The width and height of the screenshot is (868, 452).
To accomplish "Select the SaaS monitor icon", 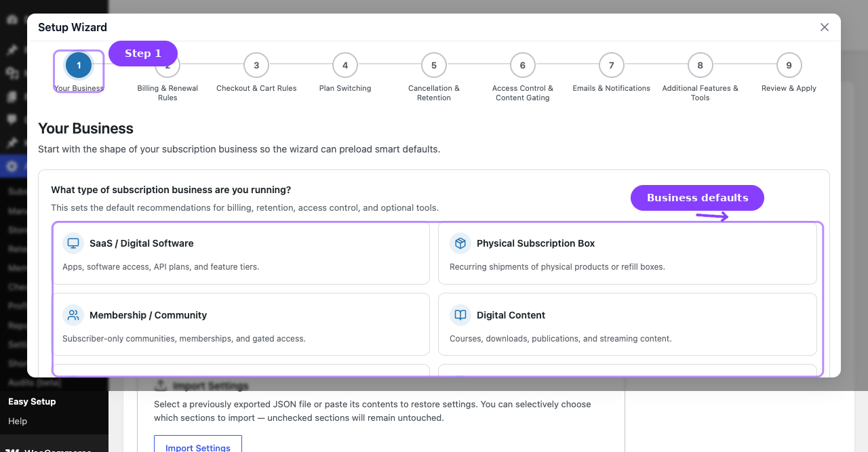I will pos(73,243).
